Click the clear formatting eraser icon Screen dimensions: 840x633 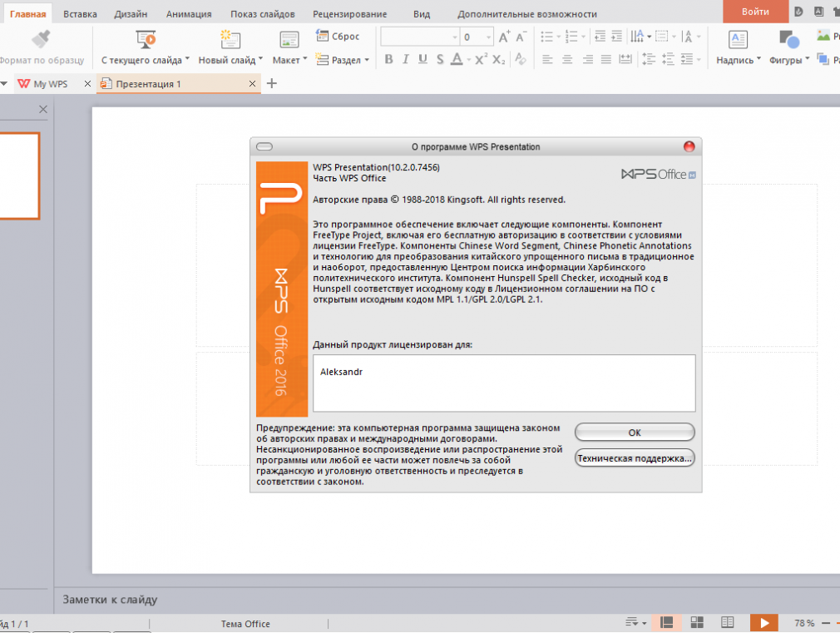pyautogui.click(x=520, y=59)
